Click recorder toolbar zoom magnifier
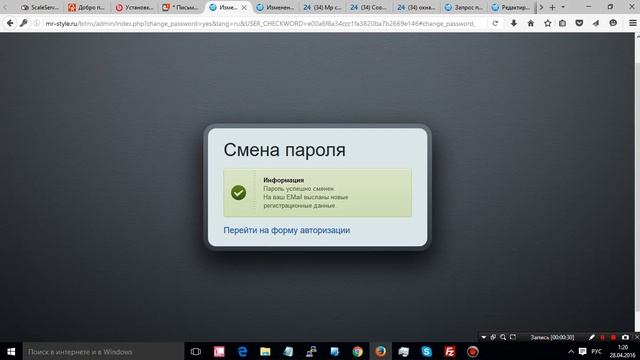This screenshot has width=640, height=360. 503,337
